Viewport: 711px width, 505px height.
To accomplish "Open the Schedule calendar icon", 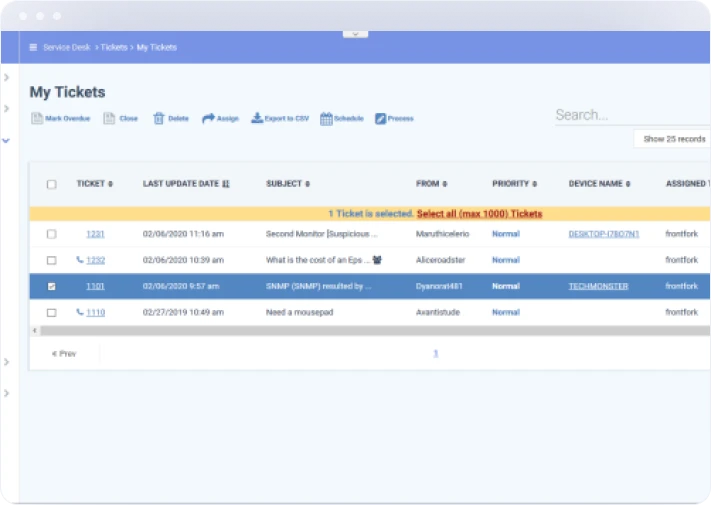I will (326, 119).
